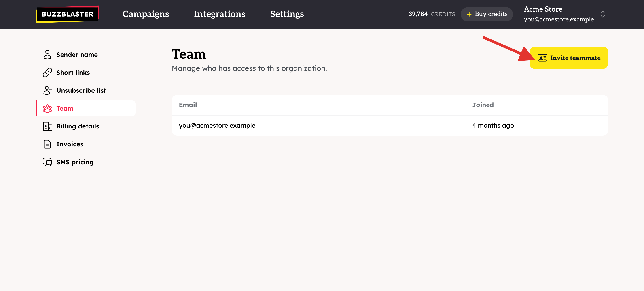
Task: Open Invoices page label
Action: [x=70, y=144]
